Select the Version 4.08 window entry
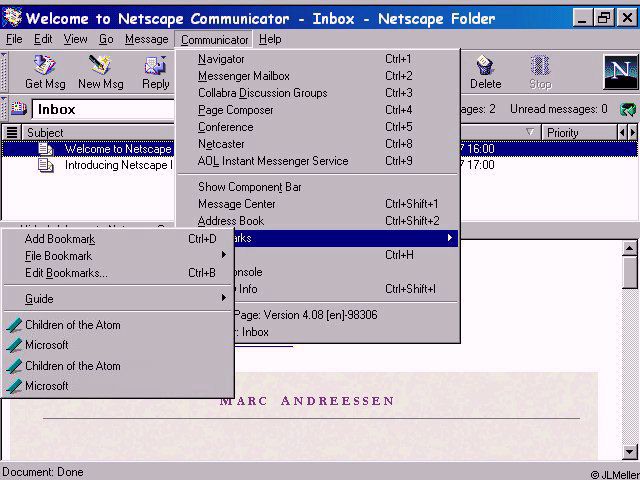Screen dimensions: 640x480 346,315
